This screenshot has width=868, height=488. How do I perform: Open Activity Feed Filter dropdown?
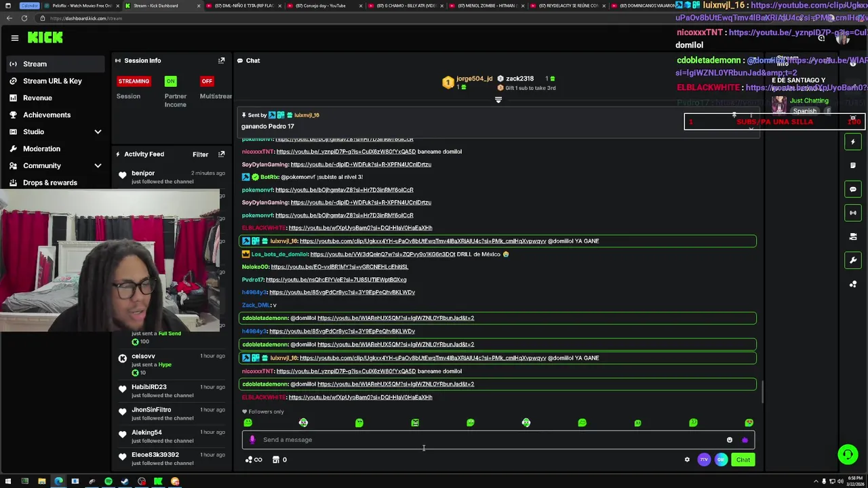[x=200, y=155]
